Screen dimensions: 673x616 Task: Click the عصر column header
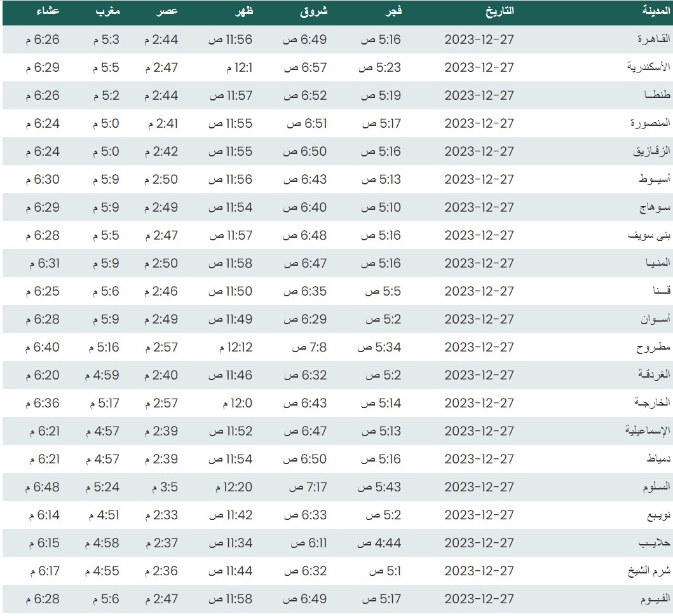coord(168,11)
